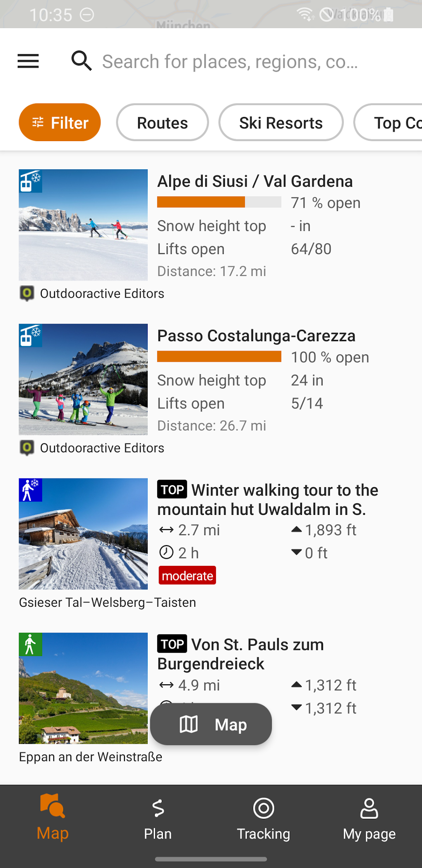This screenshot has height=868, width=422.
Task: Open the My page tab
Action: coord(369,819)
